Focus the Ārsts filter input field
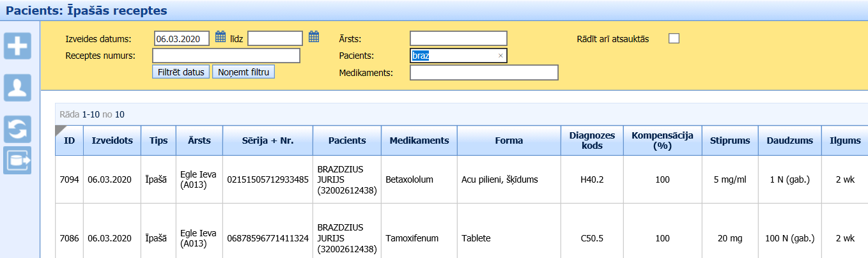 (458, 39)
